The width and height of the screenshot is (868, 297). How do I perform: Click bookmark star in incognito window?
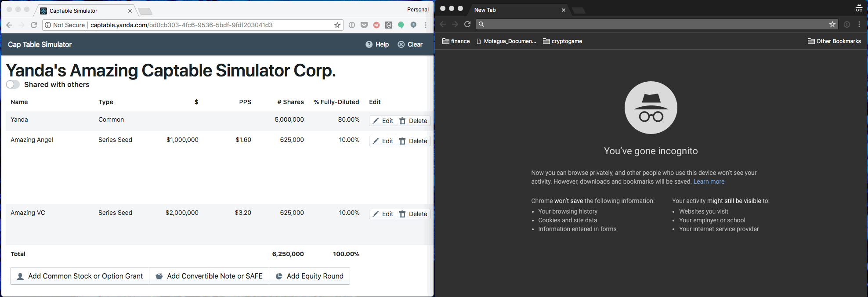click(832, 24)
